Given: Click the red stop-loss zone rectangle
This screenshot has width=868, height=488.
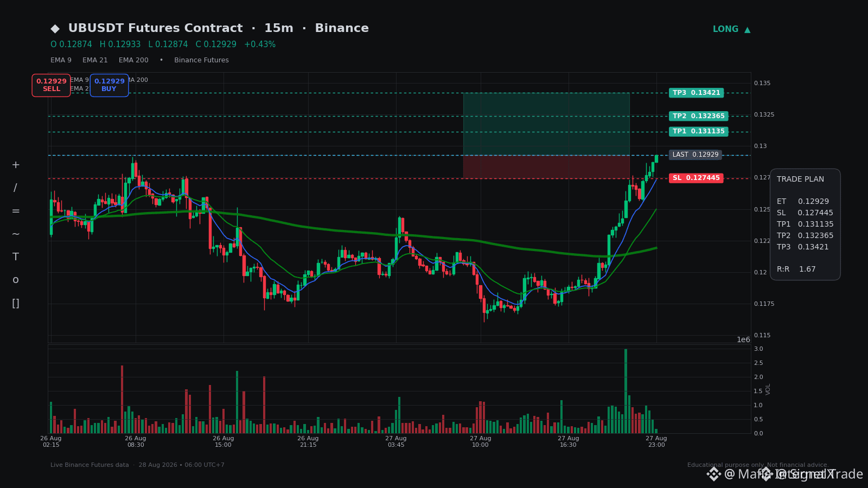Looking at the screenshot, I should (x=546, y=167).
